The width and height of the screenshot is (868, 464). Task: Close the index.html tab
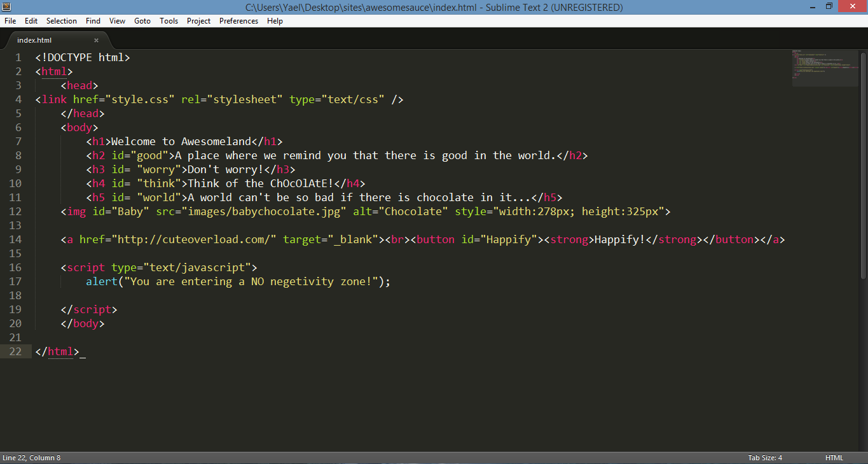pyautogui.click(x=96, y=40)
